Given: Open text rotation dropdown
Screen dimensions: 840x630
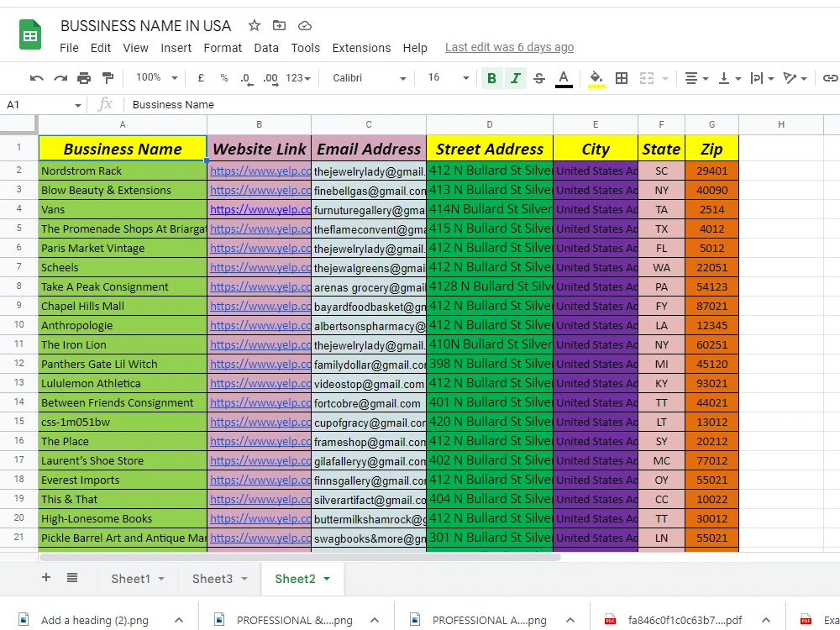Looking at the screenshot, I should point(795,78).
